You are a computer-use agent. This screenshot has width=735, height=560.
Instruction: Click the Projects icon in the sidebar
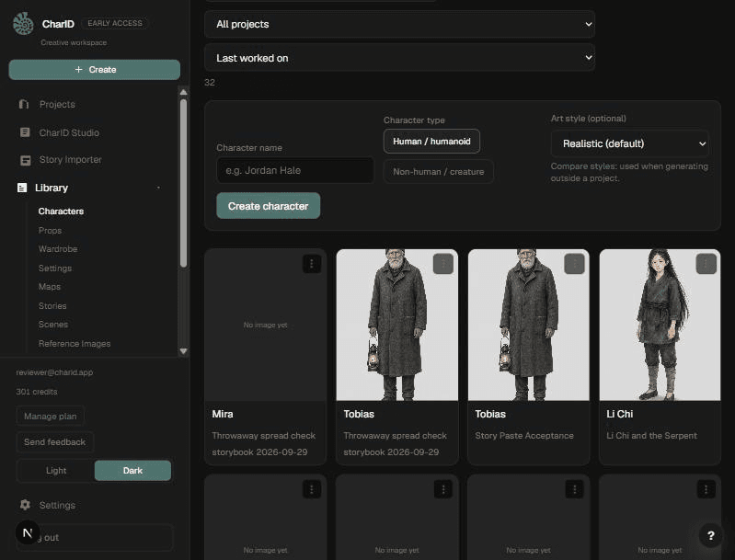pos(24,104)
